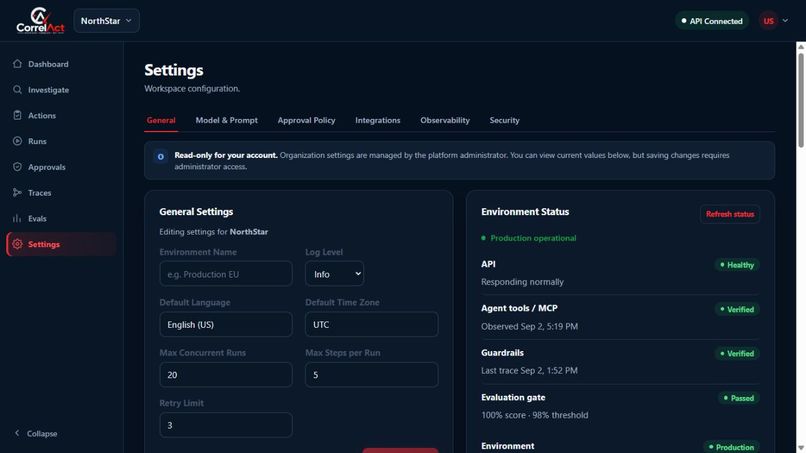Click the Environment Status heading
Viewport: 806px width, 453px height.
[525, 211]
